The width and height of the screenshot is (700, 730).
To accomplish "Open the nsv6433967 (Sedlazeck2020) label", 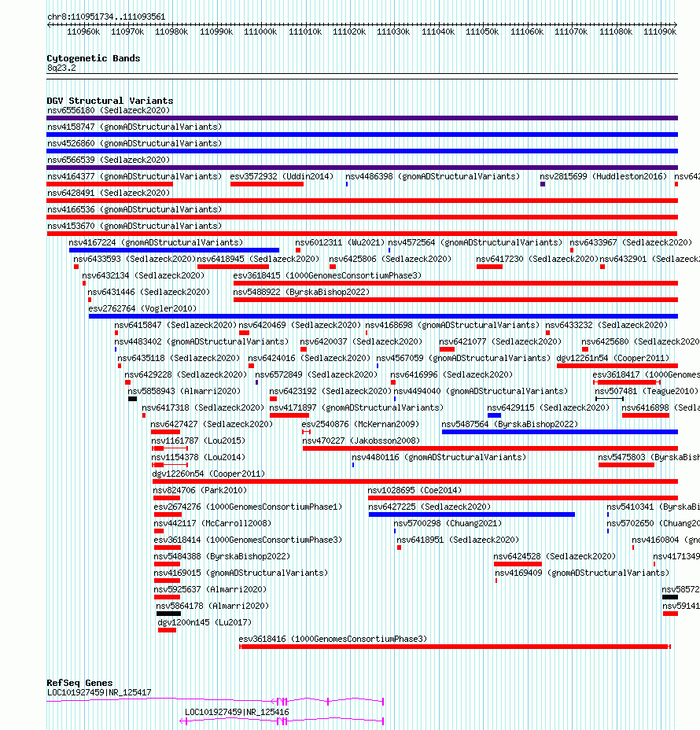I will [631, 242].
